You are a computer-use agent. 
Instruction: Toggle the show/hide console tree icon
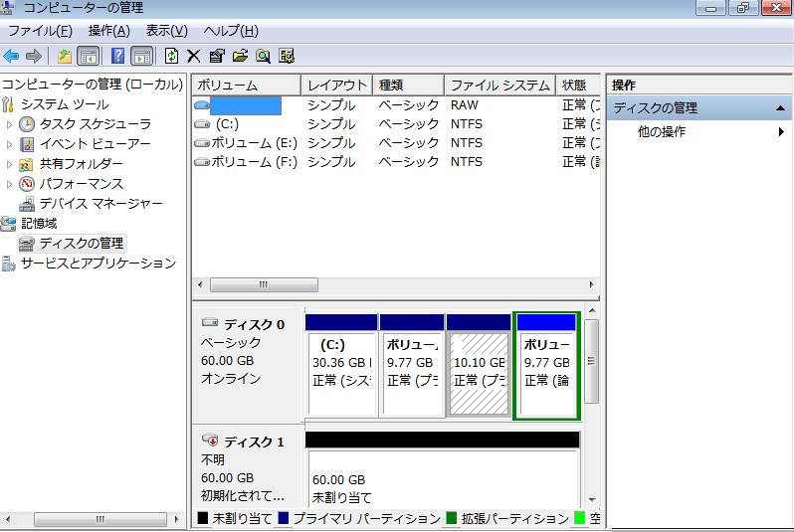(x=89, y=56)
